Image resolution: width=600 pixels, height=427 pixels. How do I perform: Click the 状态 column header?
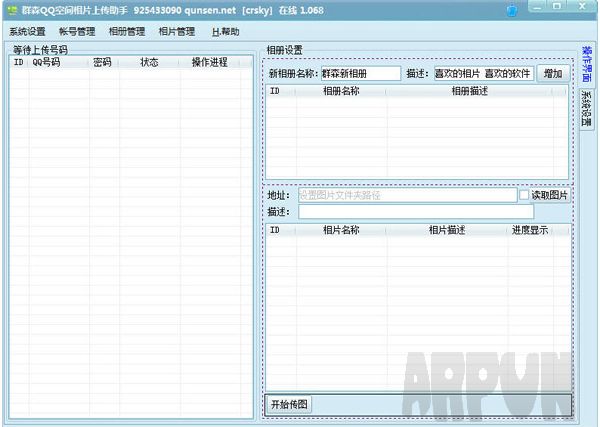coord(149,62)
